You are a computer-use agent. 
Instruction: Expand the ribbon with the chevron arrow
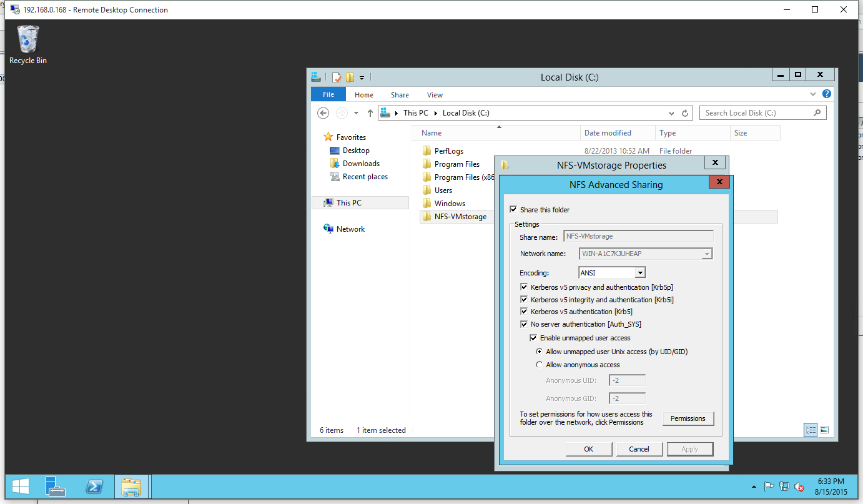point(813,94)
